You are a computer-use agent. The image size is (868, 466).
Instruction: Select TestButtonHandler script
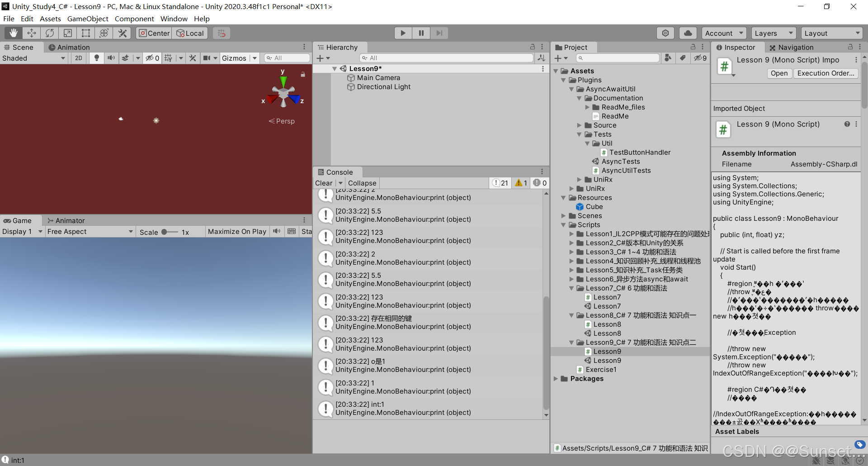click(635, 152)
